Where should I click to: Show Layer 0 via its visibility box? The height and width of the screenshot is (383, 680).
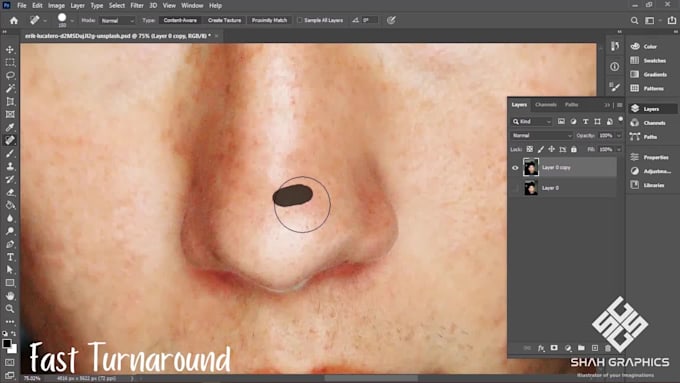(x=515, y=188)
